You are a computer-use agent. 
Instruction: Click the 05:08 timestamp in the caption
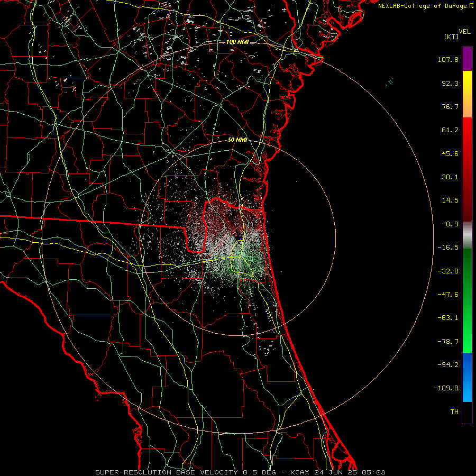pyautogui.click(x=373, y=472)
